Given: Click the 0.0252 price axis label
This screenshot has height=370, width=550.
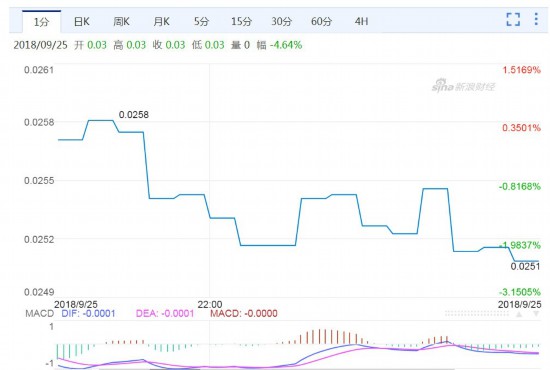Looking at the screenshot, I should (x=39, y=239).
